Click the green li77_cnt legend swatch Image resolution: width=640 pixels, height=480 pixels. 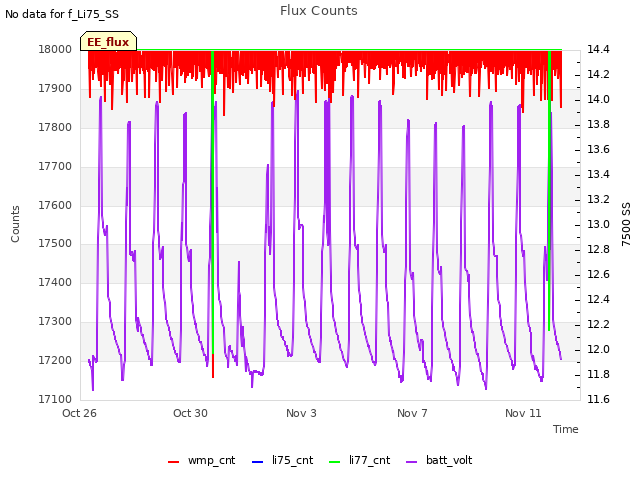click(x=334, y=462)
